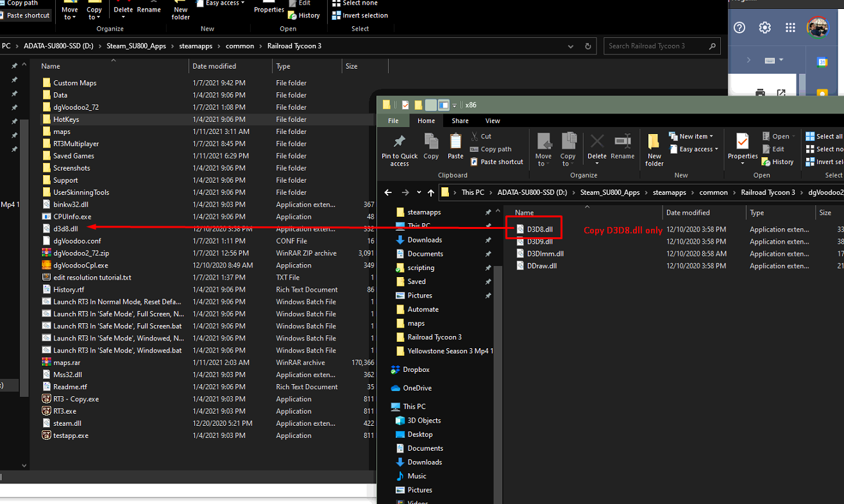Open History in the Railroad Tycoon 3 window ribbon
Viewport: 844px width, 504px height.
304,15
